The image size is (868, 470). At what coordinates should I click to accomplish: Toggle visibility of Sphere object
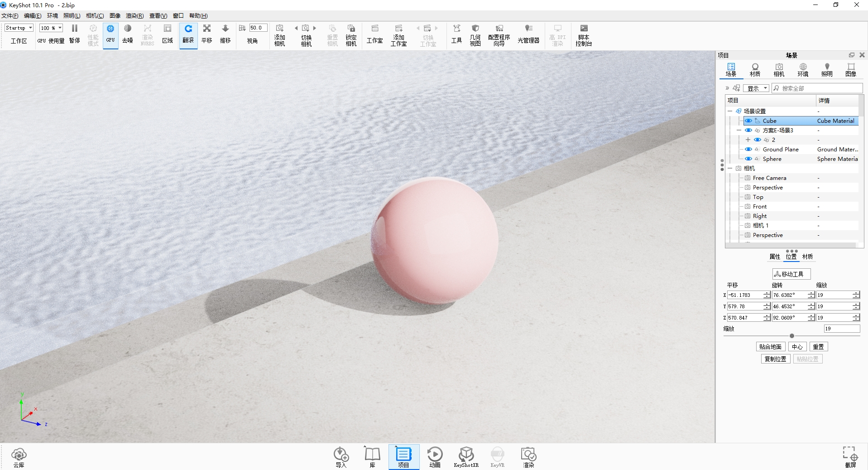click(x=748, y=159)
